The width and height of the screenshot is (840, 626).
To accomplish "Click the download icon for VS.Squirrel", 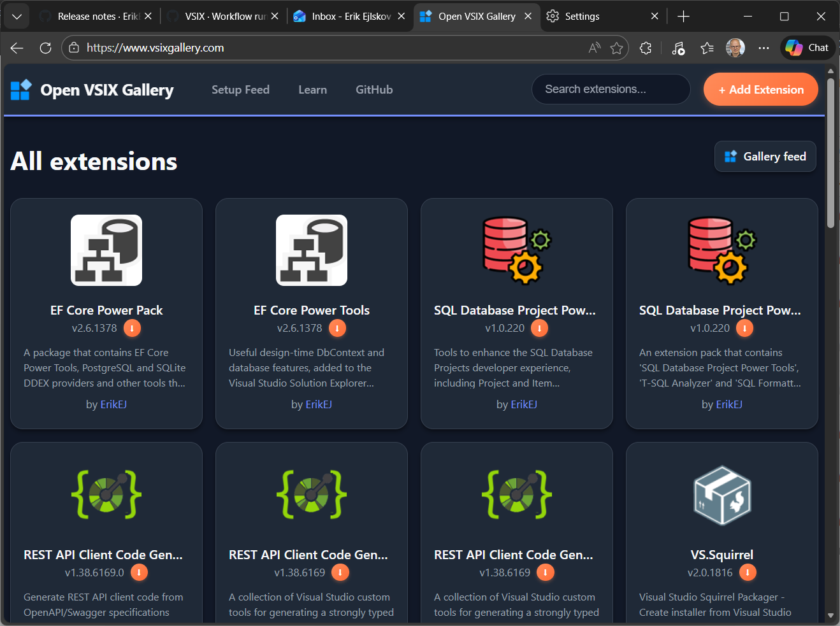I will click(748, 573).
